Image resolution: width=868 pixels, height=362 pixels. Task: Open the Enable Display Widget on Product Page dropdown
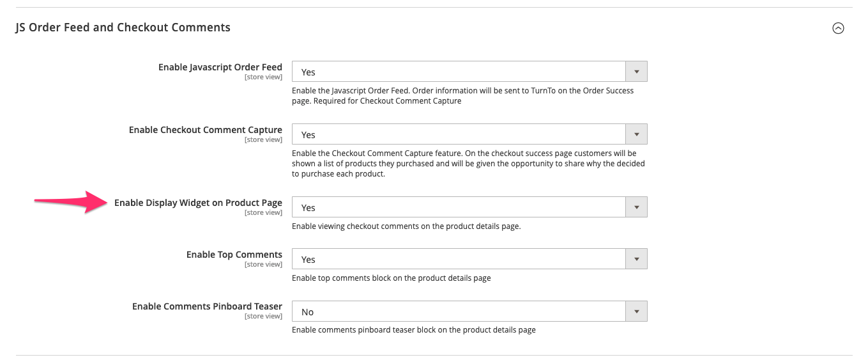pyautogui.click(x=458, y=207)
